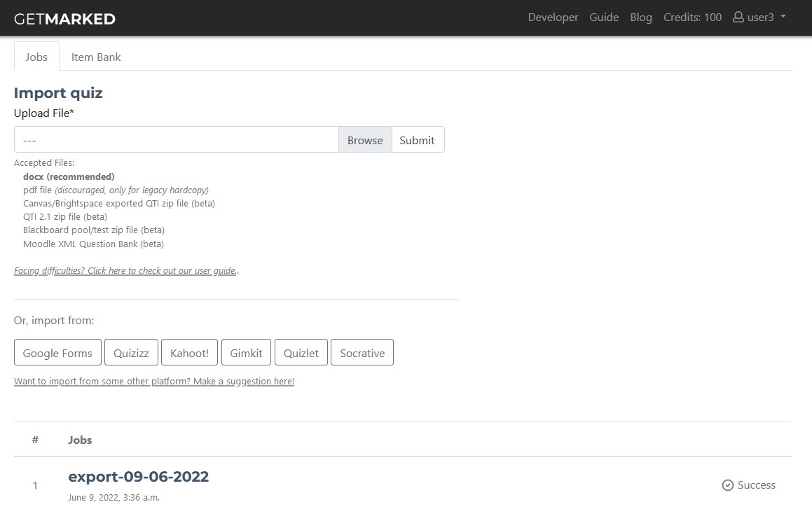Open the Guide page
Image resolution: width=812 pixels, height=530 pixels.
point(604,17)
